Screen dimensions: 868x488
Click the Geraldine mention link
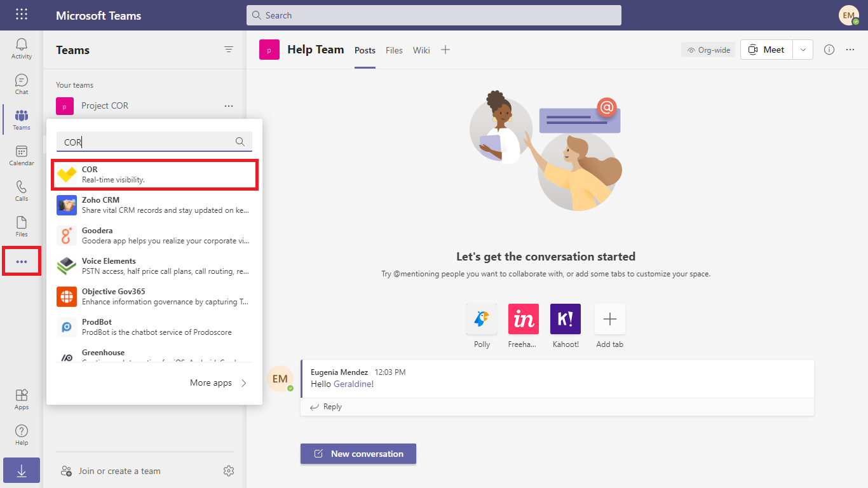click(353, 384)
